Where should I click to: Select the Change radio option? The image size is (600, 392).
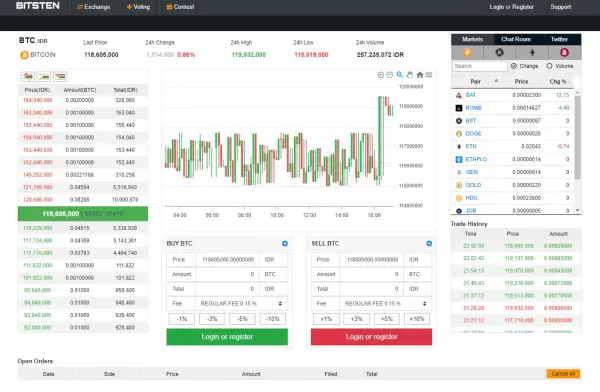(x=514, y=66)
